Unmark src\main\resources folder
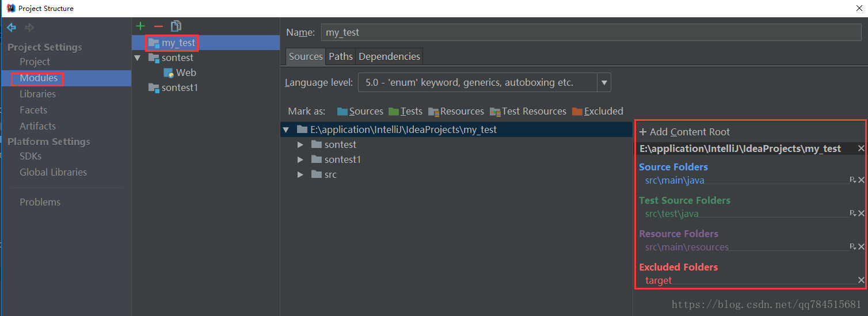Image resolution: width=868 pixels, height=316 pixels. point(861,247)
